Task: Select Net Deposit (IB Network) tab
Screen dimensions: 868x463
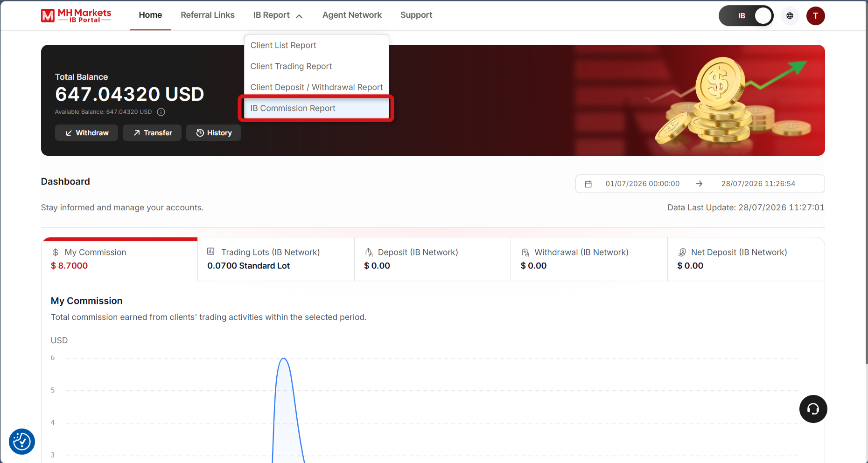Action: coord(746,259)
